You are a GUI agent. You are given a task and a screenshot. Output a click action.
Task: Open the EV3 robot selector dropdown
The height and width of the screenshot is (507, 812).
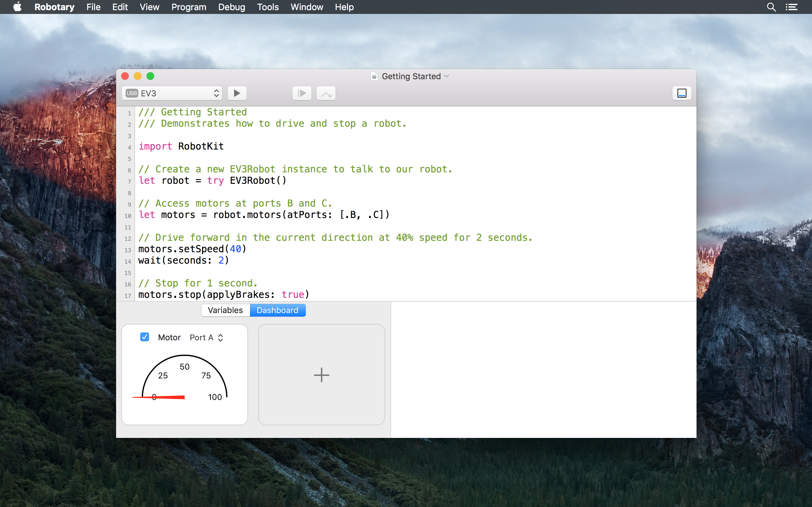[172, 93]
